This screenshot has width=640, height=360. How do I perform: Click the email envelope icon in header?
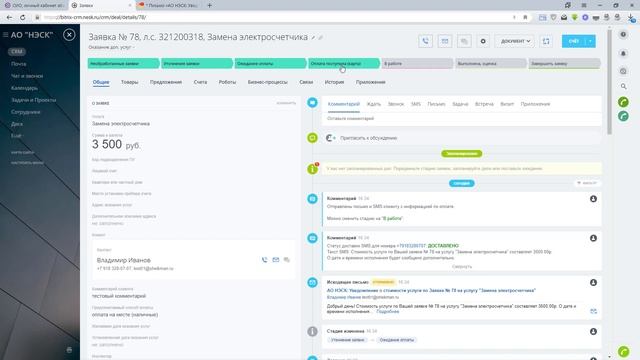444,41
